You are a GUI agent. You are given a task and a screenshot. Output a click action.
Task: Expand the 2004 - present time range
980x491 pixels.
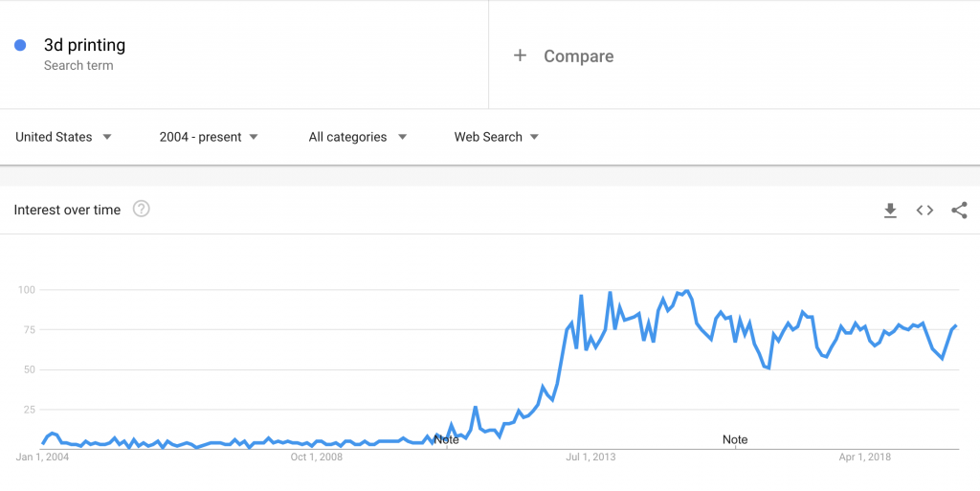point(209,137)
